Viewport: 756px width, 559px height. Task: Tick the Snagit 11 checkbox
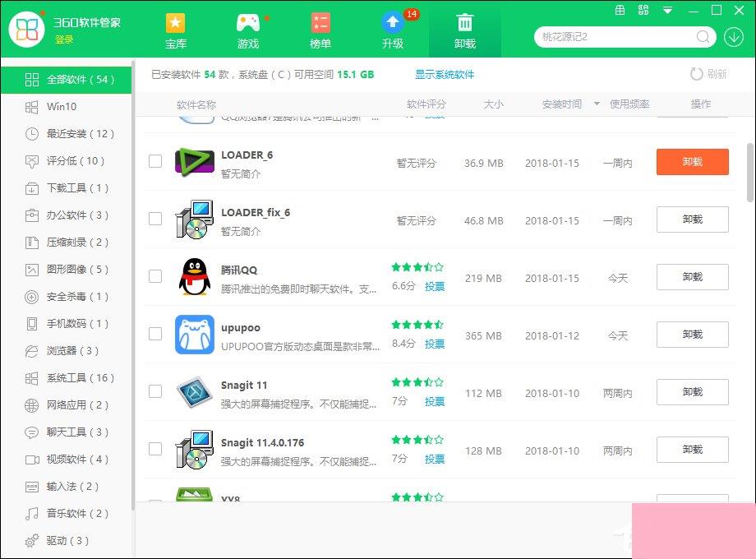click(155, 390)
